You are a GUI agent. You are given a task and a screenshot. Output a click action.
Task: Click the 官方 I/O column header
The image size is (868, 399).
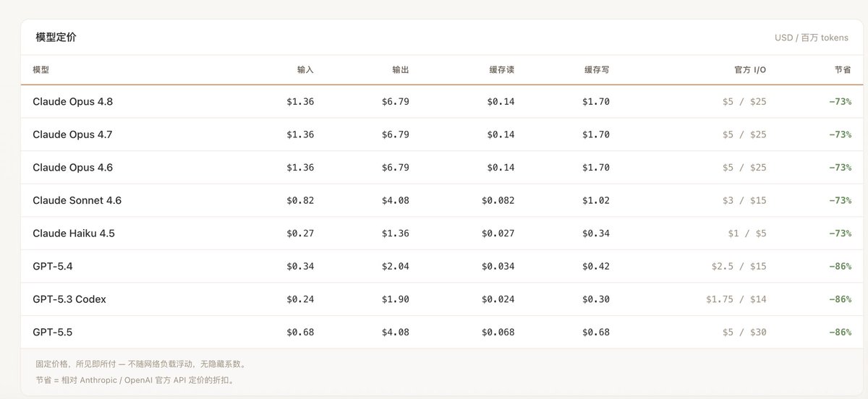pos(750,70)
